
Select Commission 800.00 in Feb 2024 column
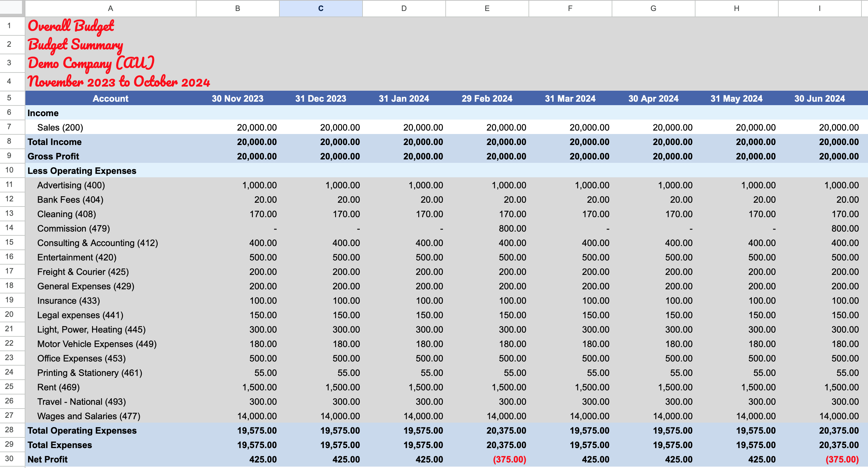[x=487, y=229]
